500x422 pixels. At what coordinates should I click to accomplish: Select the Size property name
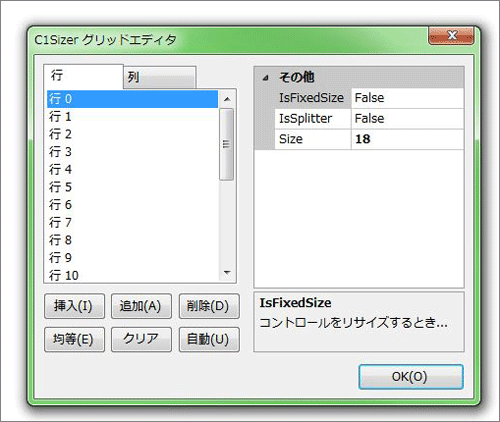coord(313,139)
